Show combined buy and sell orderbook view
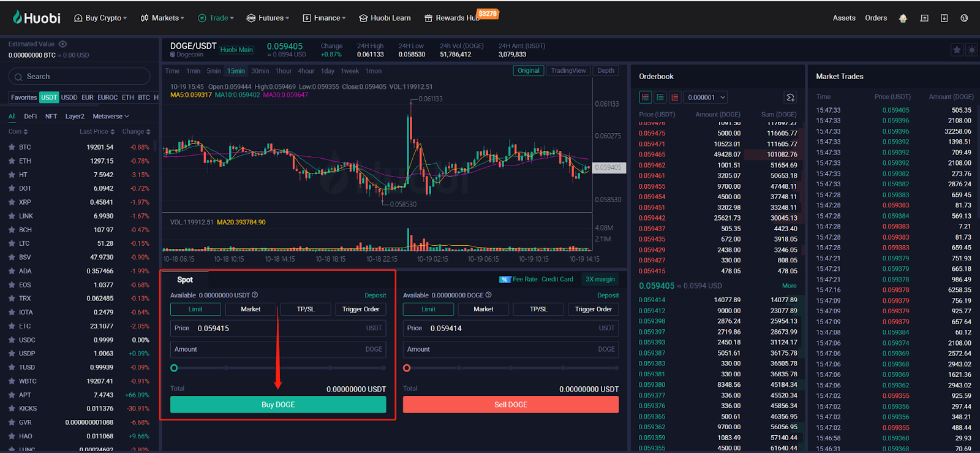Screen dimensions: 980x453 coord(646,97)
